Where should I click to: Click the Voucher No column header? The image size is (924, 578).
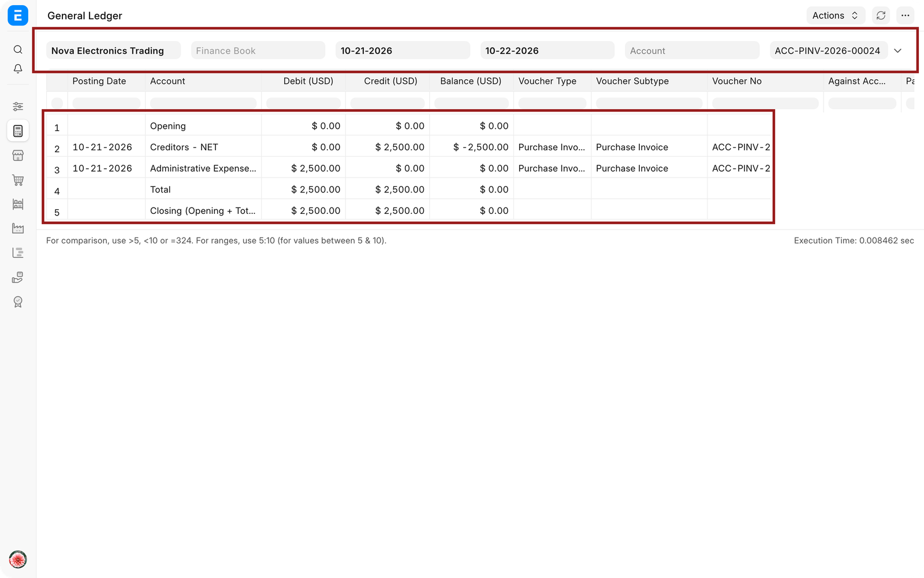pyautogui.click(x=765, y=81)
